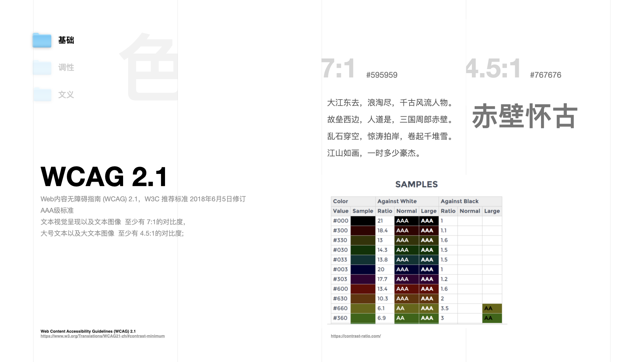The width and height of the screenshot is (644, 362).
Task: Open the contrast-ratio.com link
Action: tap(356, 336)
